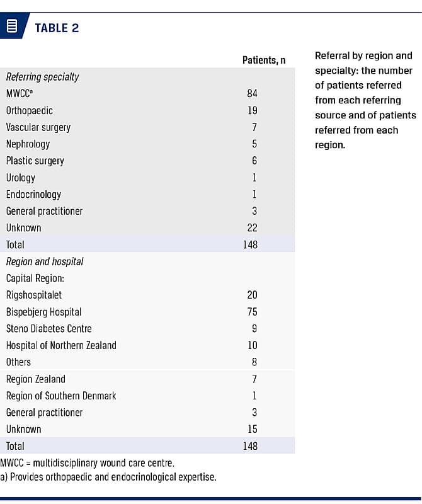Screen dimensions: 422x504
Task: Click the Vascular surgery row label
Action: (38, 127)
